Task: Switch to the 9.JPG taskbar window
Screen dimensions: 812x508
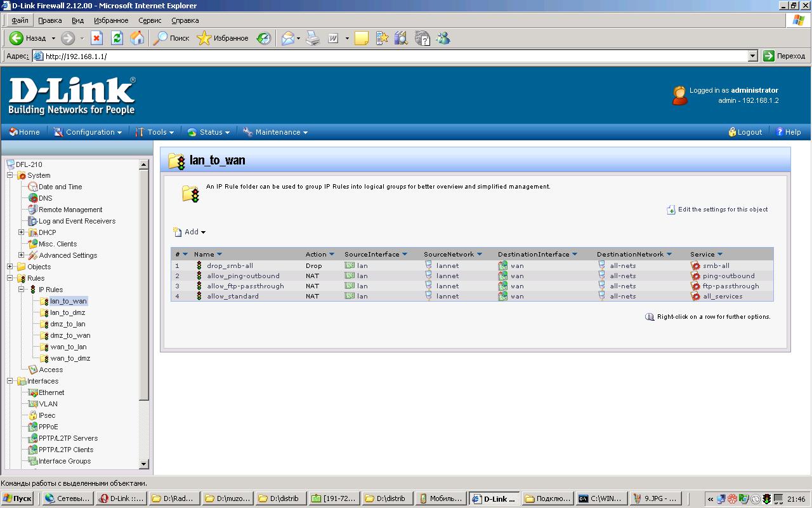Action: click(656, 498)
